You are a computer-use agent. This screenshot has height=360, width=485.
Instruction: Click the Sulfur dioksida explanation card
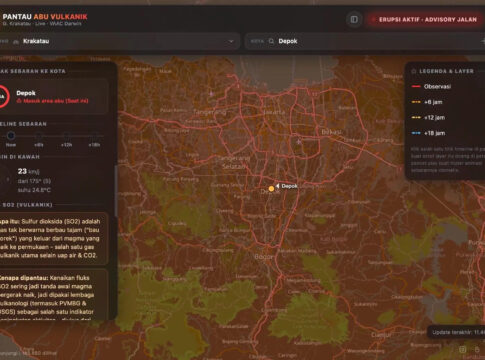click(x=54, y=238)
